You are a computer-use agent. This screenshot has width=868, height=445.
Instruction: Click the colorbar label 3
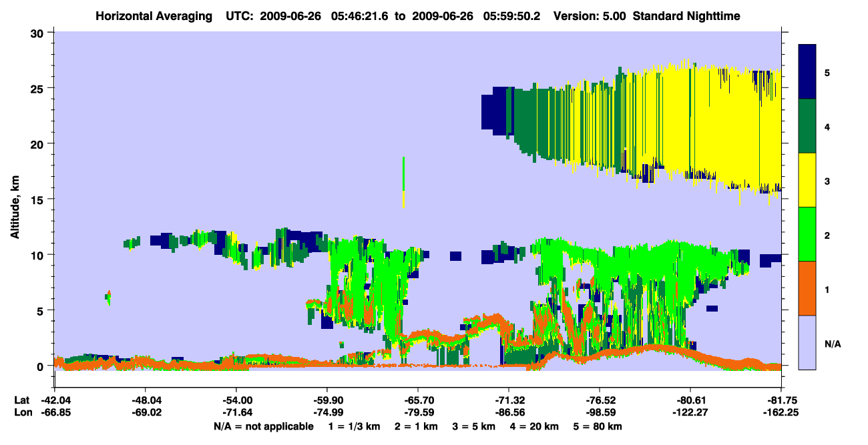(827, 180)
